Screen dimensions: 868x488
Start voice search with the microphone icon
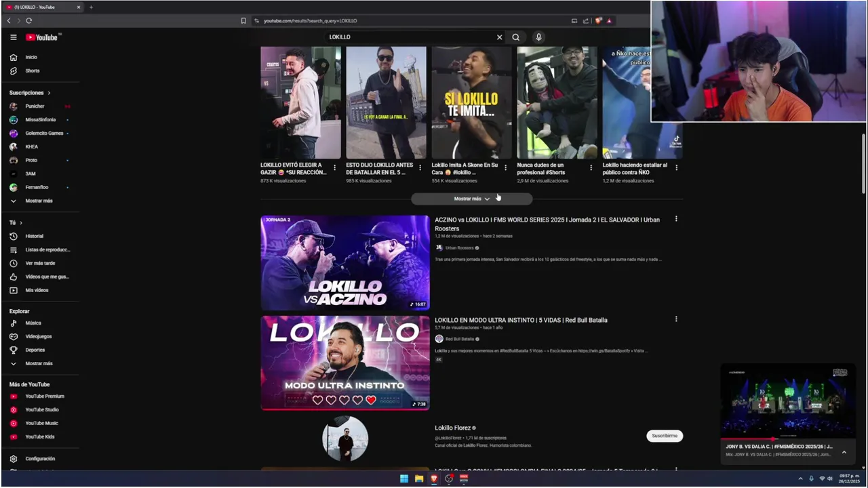538,37
